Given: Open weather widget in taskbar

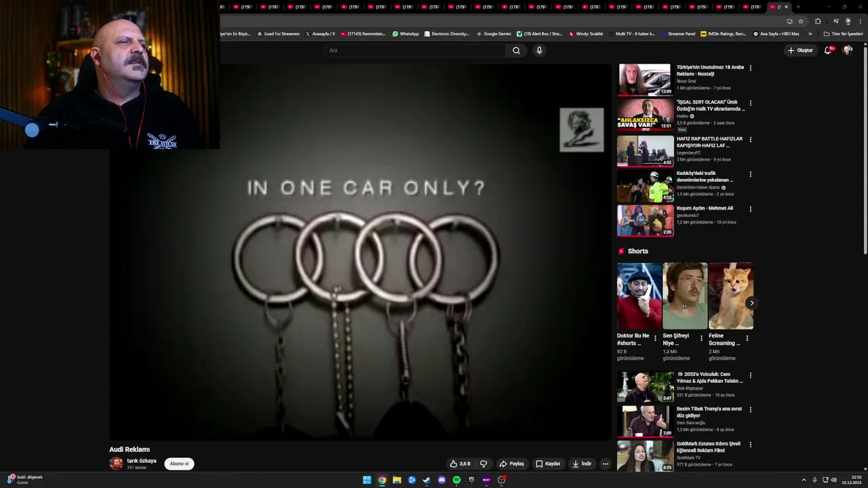Looking at the screenshot, I should pos(25,479).
